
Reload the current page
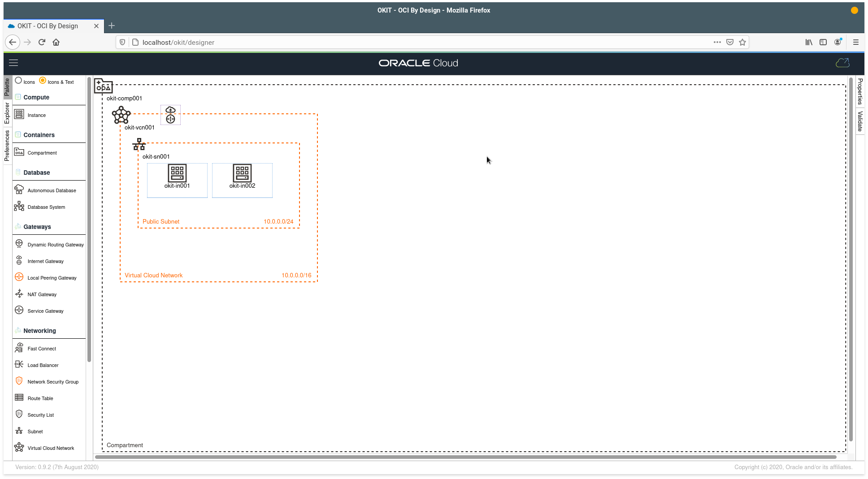coord(42,42)
